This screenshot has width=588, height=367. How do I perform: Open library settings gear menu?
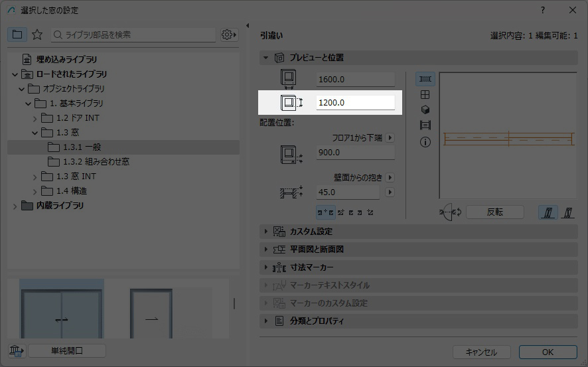(x=229, y=35)
